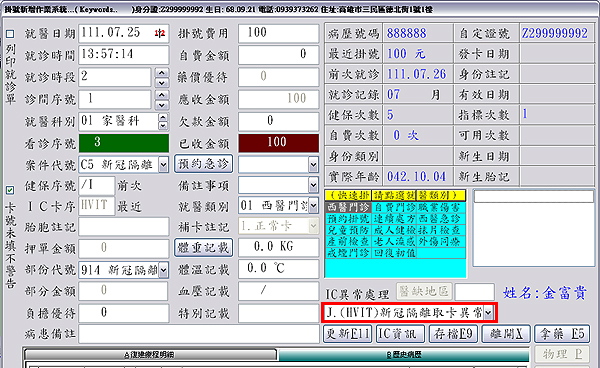This screenshot has height=368, width=600.
Task: Click the 血壓記載 input field
Action: [x=278, y=291]
